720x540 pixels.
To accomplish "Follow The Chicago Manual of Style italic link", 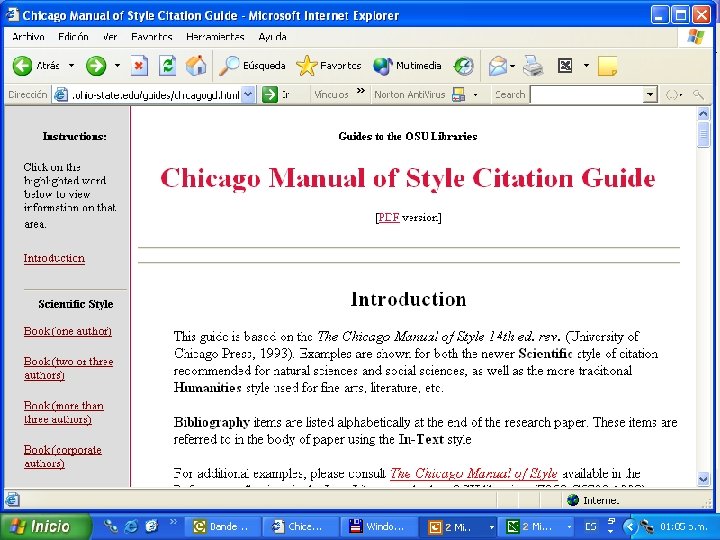I will pos(474,473).
